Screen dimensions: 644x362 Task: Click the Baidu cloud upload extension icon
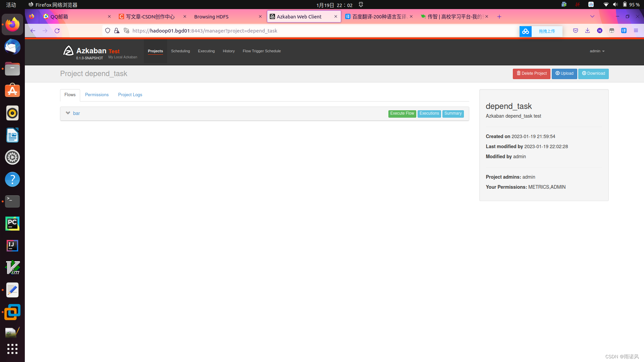coord(526,31)
